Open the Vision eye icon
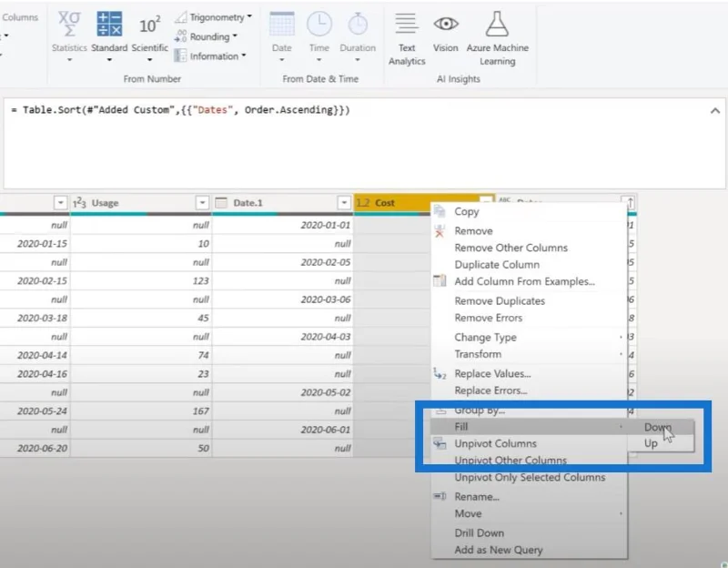This screenshot has height=568, width=728. (x=445, y=24)
